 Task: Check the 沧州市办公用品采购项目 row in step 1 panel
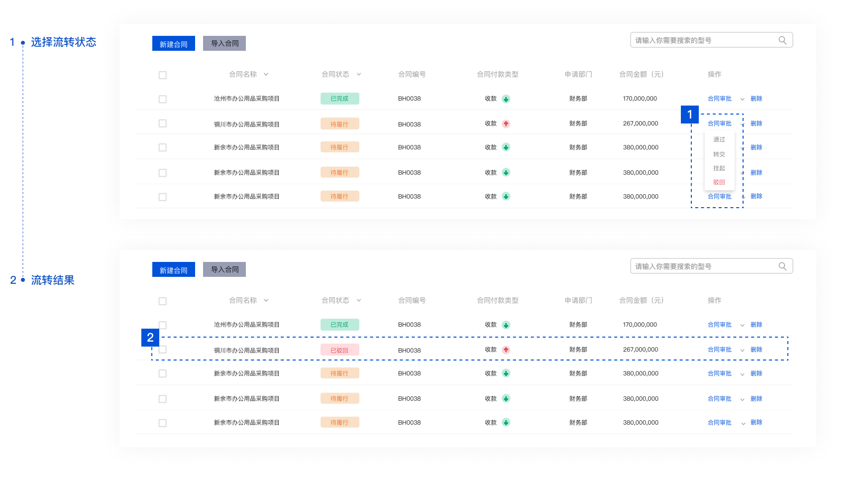(x=162, y=99)
